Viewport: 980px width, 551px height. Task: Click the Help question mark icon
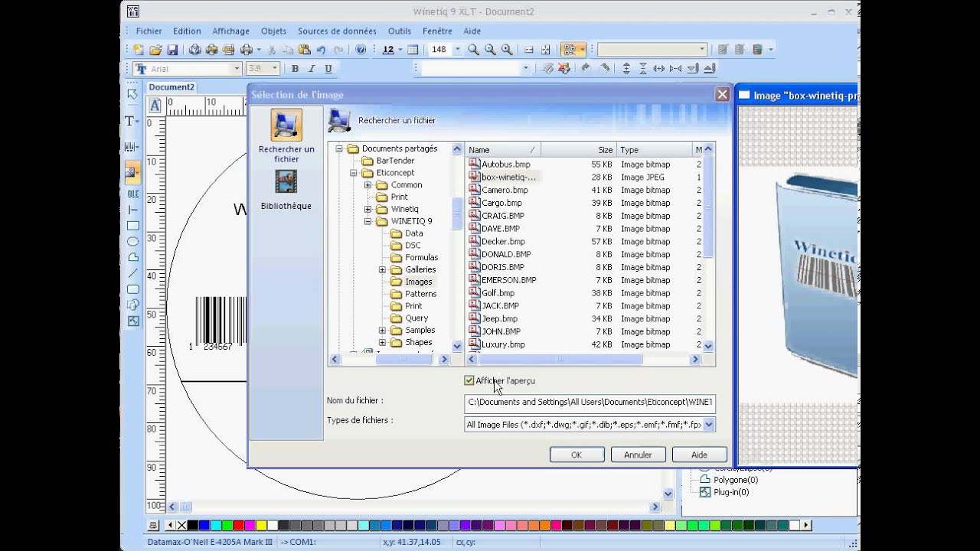[x=361, y=50]
